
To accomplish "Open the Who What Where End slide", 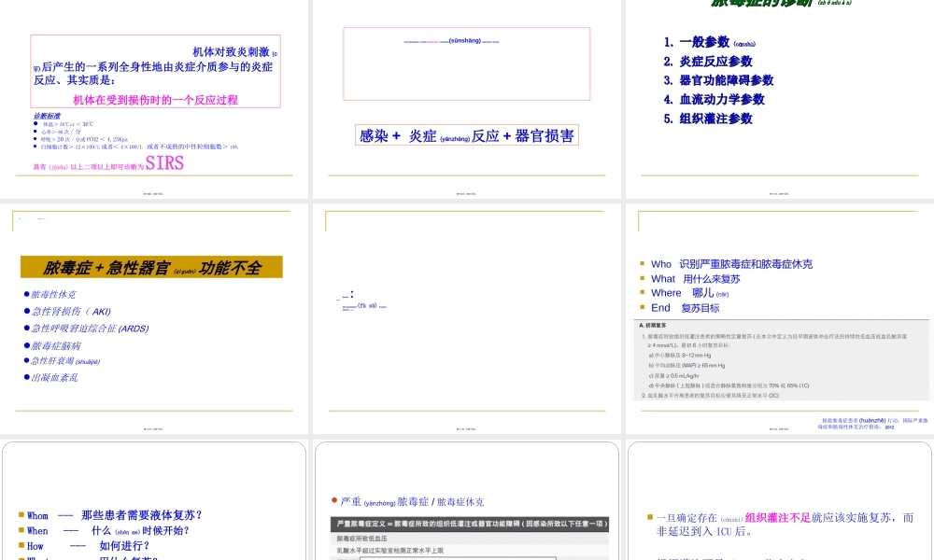I will point(779,318).
